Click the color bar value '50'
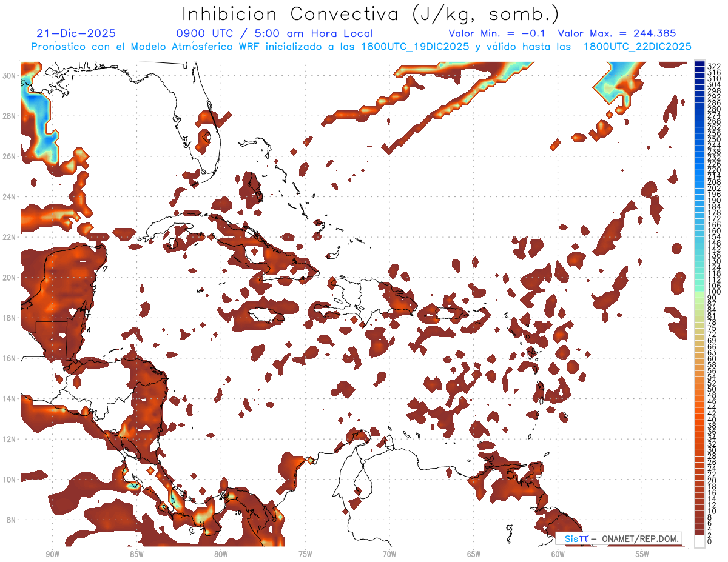The image size is (728, 562). (x=712, y=389)
